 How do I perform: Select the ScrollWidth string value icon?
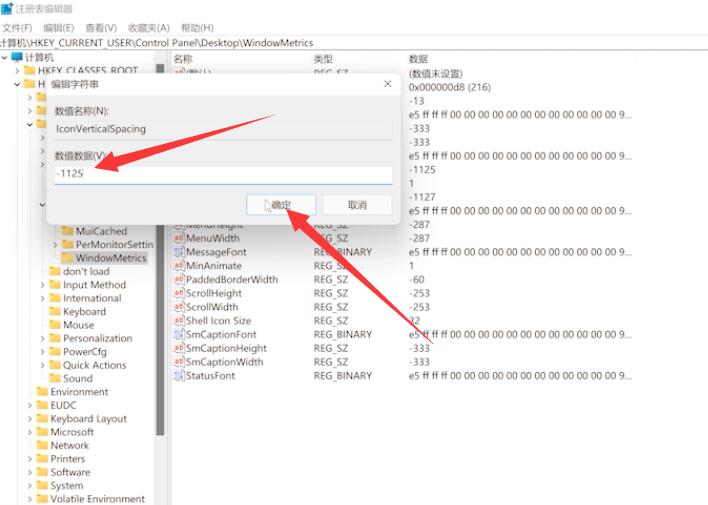pyautogui.click(x=179, y=307)
